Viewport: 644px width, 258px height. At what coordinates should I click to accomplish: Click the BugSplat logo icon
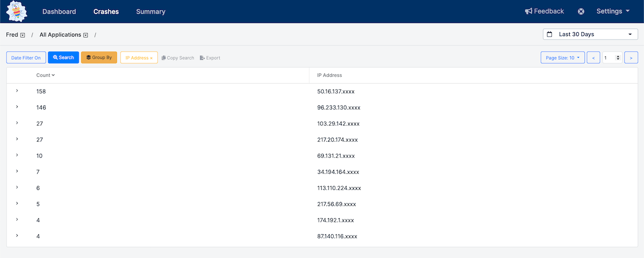click(x=16, y=11)
